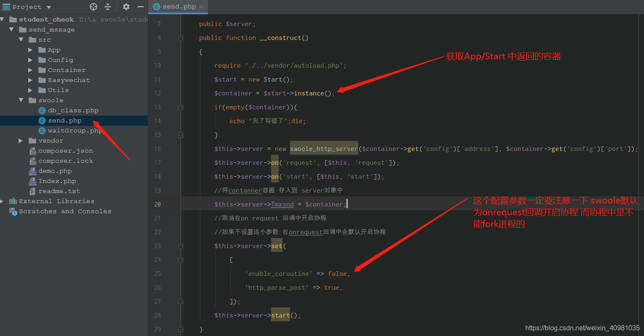Image resolution: width=644 pixels, height=336 pixels.
Task: Click the composer.json file icon
Action: (x=33, y=151)
